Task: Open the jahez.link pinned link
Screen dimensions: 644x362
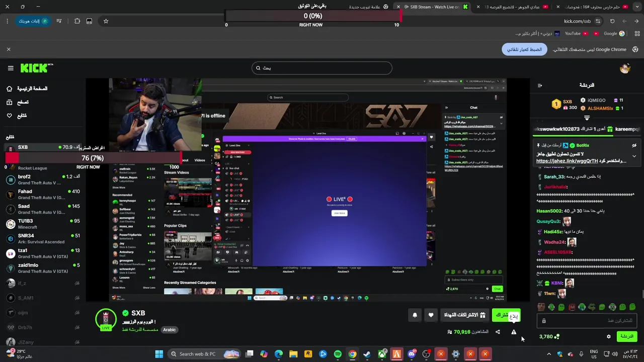Action: 567,161
